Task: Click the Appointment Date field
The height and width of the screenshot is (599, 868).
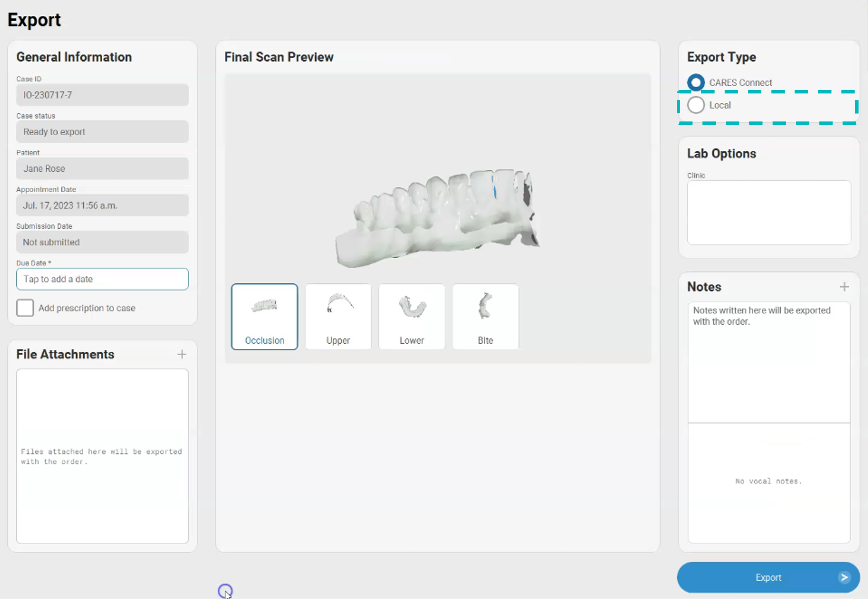Action: pos(102,205)
